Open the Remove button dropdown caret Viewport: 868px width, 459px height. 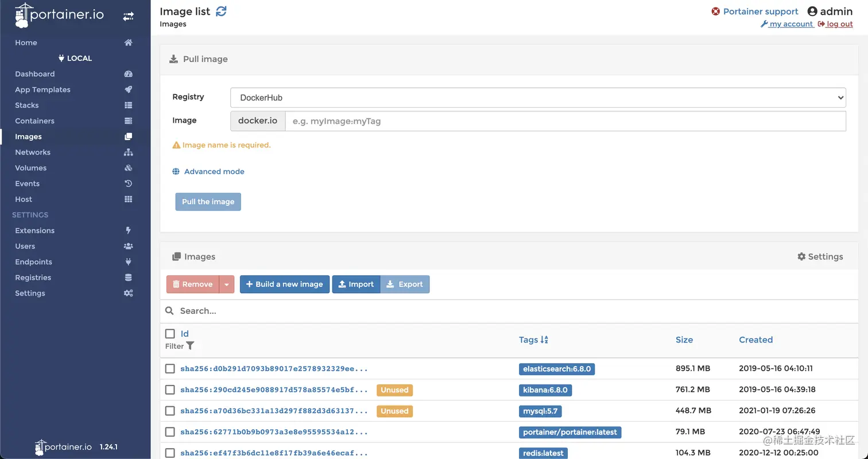(x=227, y=285)
